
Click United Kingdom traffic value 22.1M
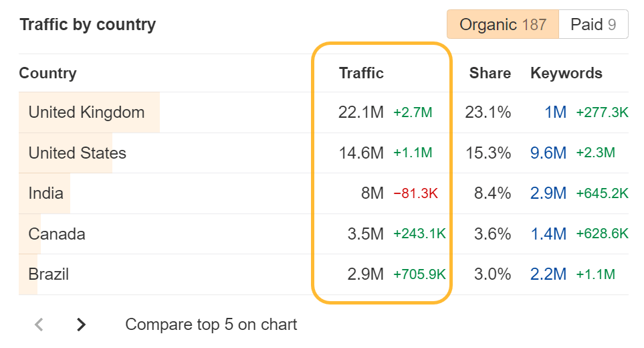tap(360, 112)
